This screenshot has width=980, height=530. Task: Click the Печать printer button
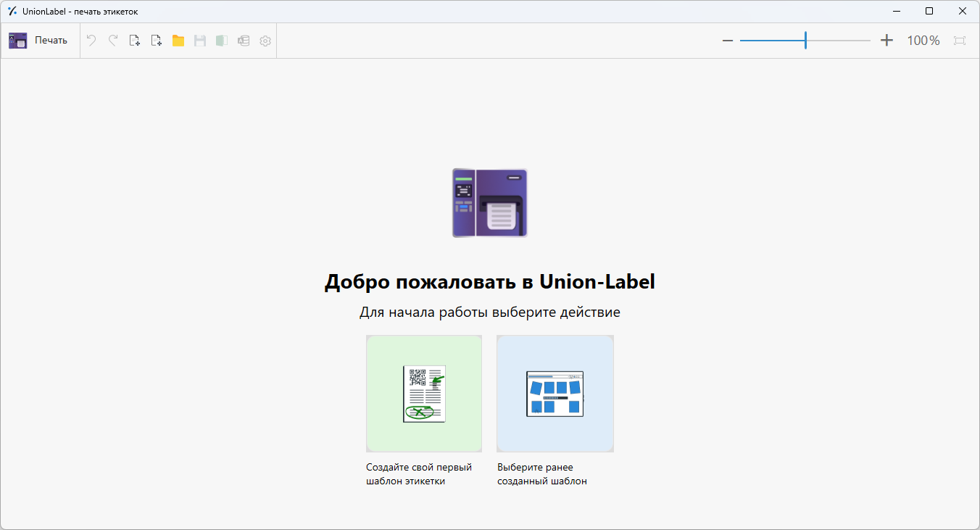pos(38,41)
